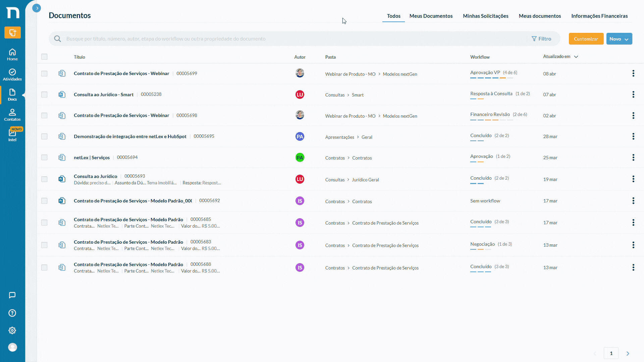Open the Filtro filter button
Viewport: 644px width, 362px height.
pyautogui.click(x=541, y=39)
